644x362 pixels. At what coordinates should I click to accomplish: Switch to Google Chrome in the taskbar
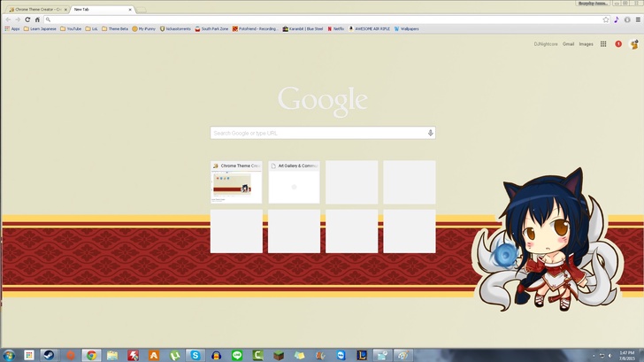pyautogui.click(x=91, y=355)
